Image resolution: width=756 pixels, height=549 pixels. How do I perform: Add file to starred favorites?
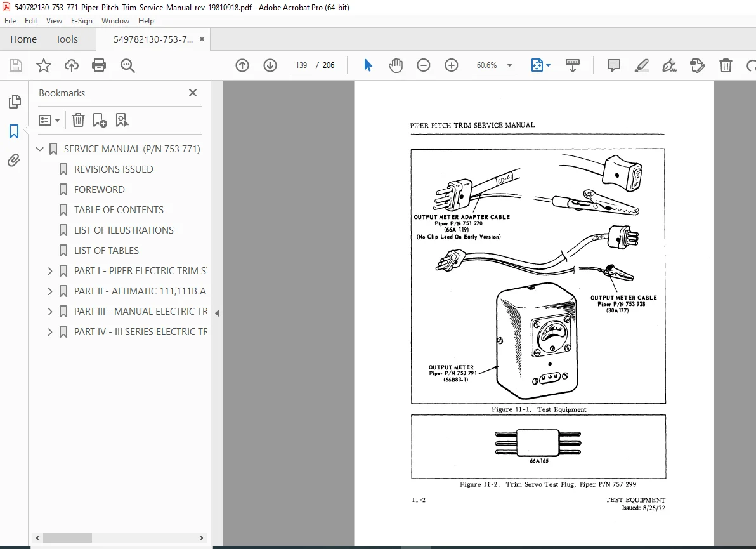point(44,65)
